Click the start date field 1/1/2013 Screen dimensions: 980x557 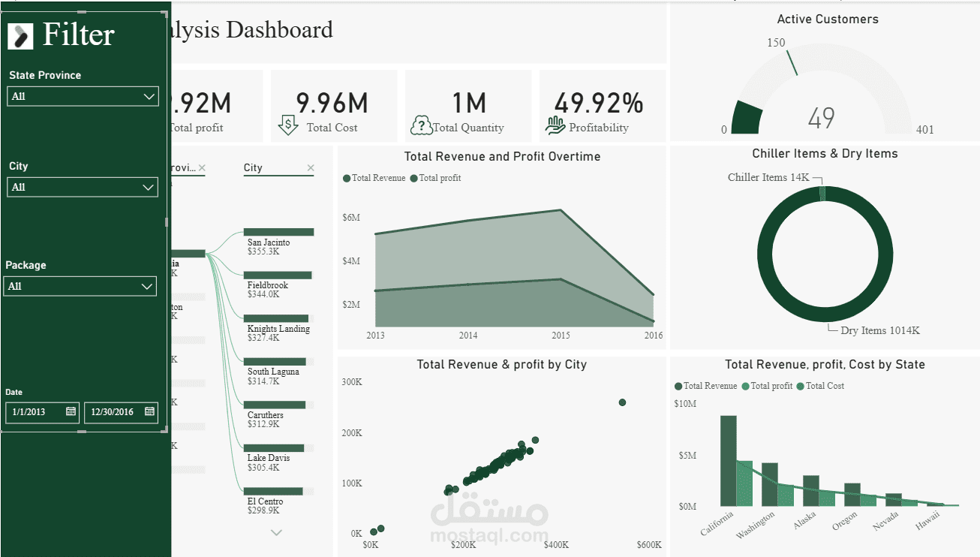(x=42, y=412)
